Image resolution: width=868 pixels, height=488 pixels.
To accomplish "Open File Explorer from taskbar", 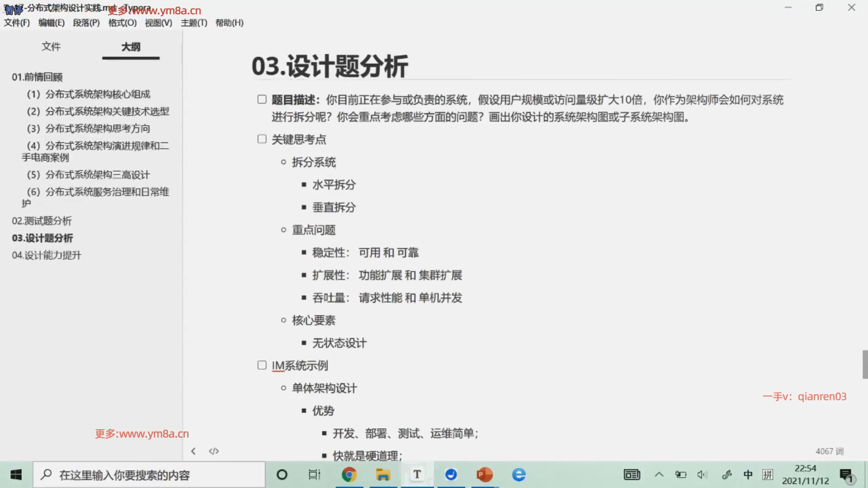I will [383, 474].
